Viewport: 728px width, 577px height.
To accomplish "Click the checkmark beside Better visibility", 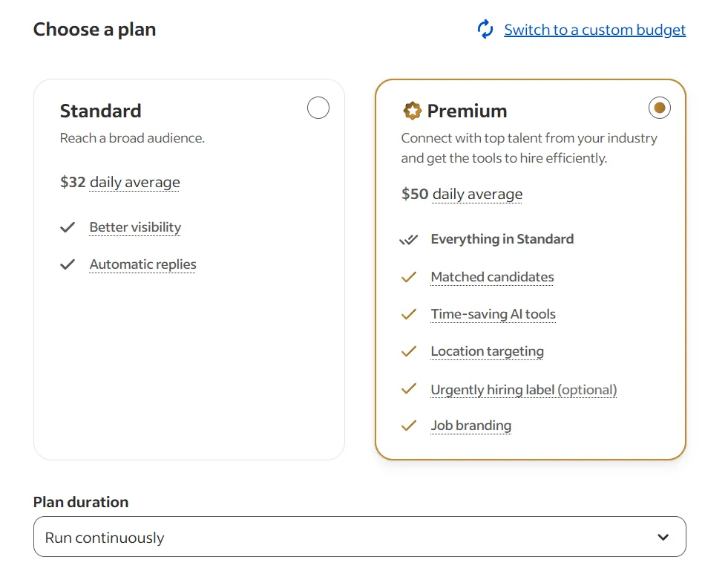I will [68, 227].
